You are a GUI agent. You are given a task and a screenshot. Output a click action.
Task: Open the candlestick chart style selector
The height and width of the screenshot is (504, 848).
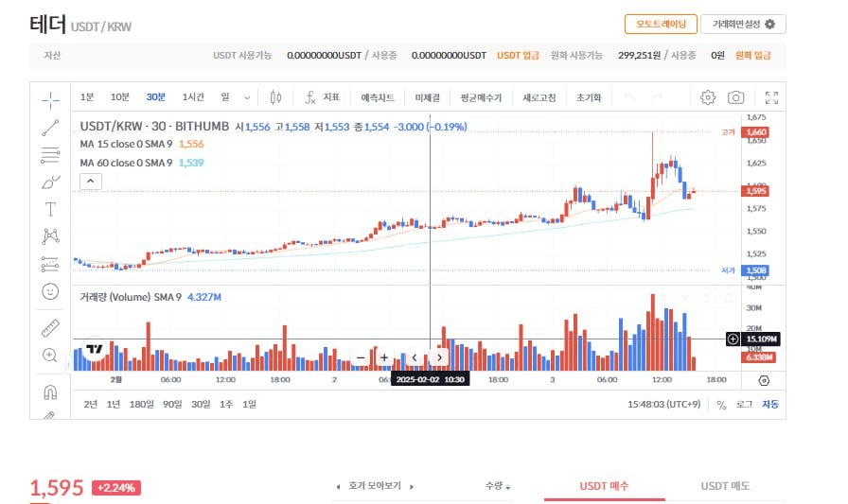[x=276, y=97]
